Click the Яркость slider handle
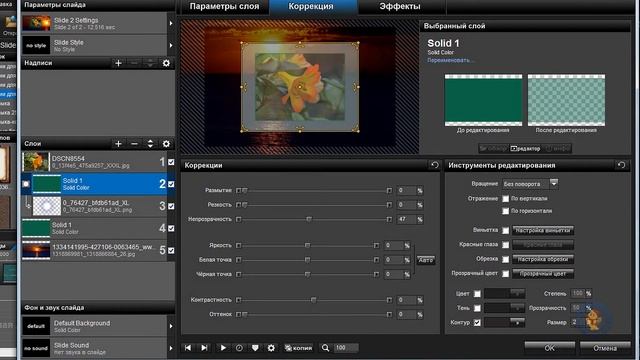 307,246
